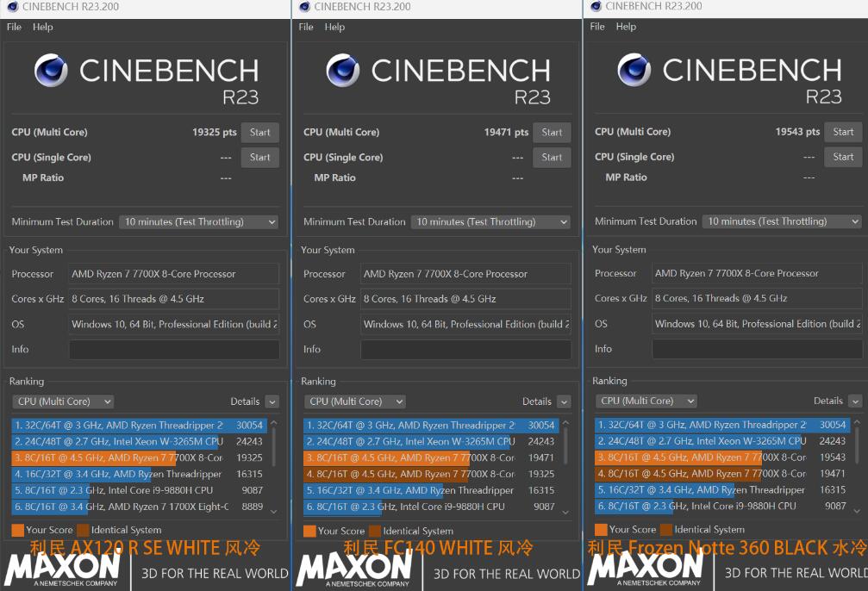Select the 19471 identical system row in the right window
This screenshot has height=591, width=868.
[722, 473]
